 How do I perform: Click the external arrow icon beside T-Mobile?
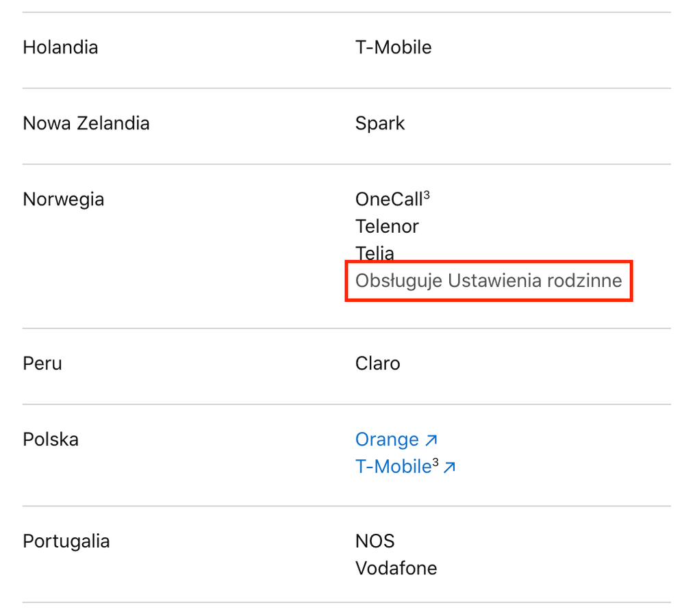(449, 467)
